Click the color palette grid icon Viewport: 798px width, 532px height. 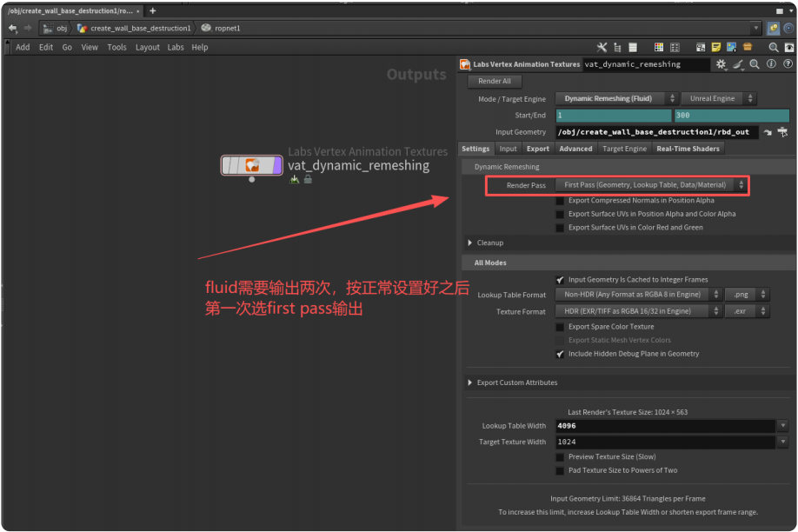pos(658,47)
